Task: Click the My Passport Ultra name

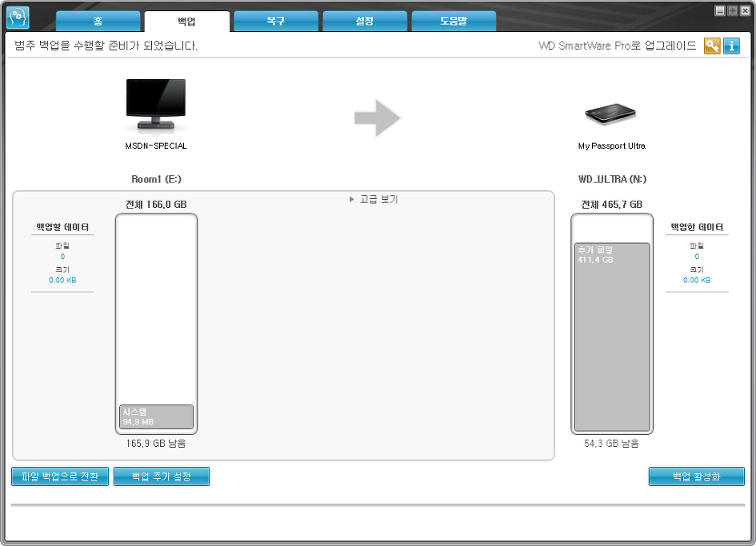Action: pyautogui.click(x=612, y=145)
